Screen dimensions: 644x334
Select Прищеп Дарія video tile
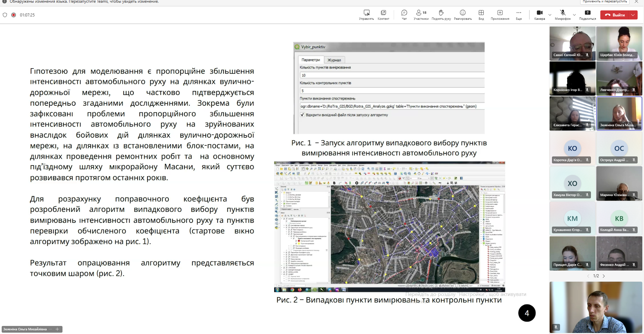pyautogui.click(x=572, y=253)
